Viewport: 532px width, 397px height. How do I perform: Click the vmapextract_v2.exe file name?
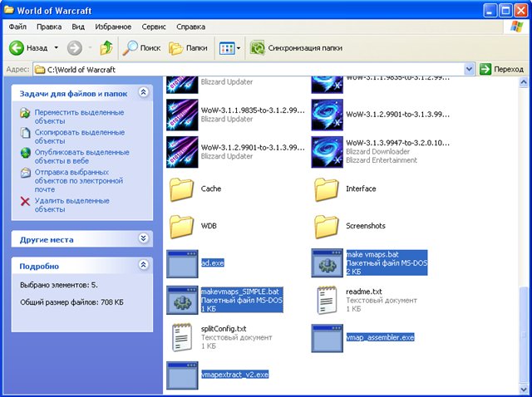point(234,375)
